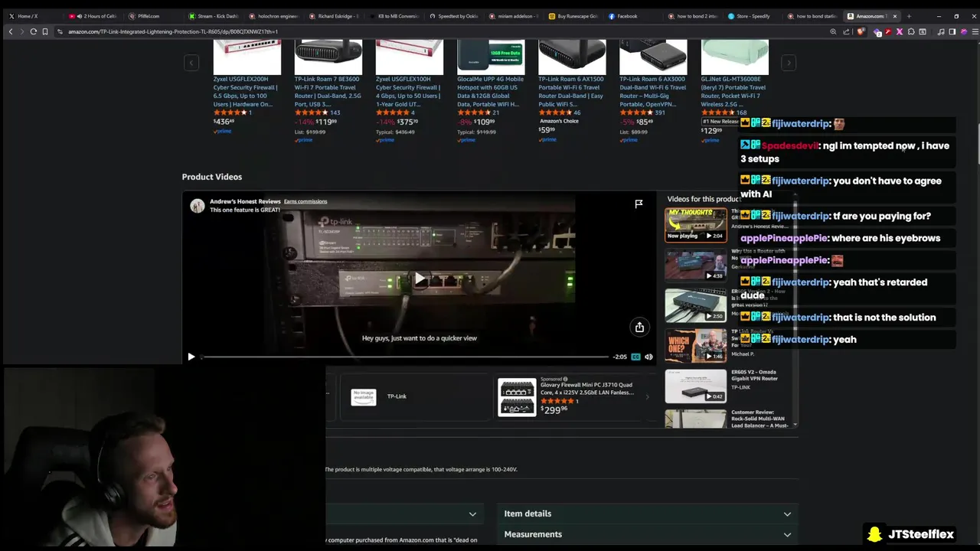This screenshot has width=980, height=551.
Task: Share the video using the share icon
Action: click(639, 328)
